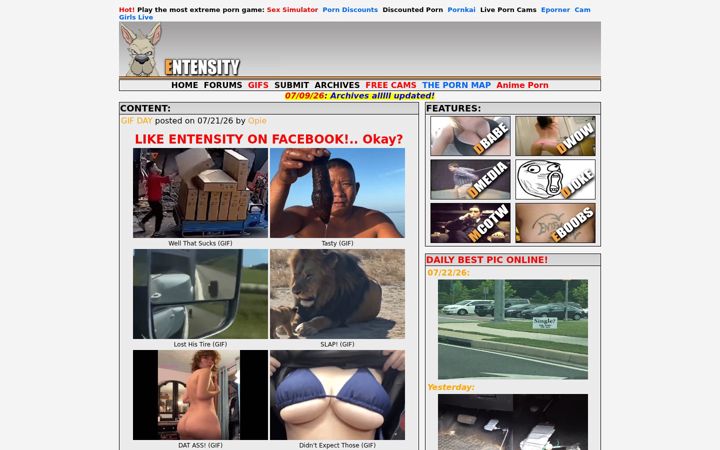
Task: Follow the Sex Simulator top link
Action: (x=292, y=10)
